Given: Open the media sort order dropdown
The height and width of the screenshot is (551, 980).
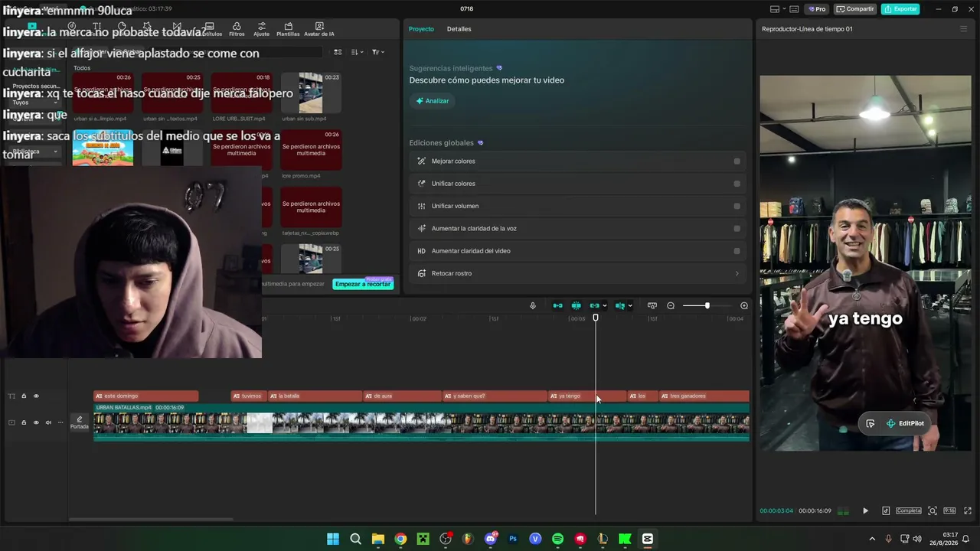Looking at the screenshot, I should click(x=358, y=52).
